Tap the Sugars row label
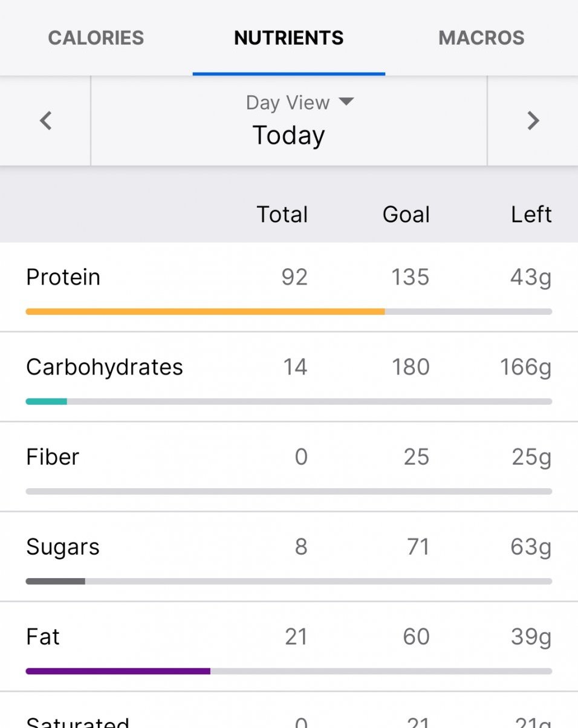578x728 pixels. [x=62, y=547]
